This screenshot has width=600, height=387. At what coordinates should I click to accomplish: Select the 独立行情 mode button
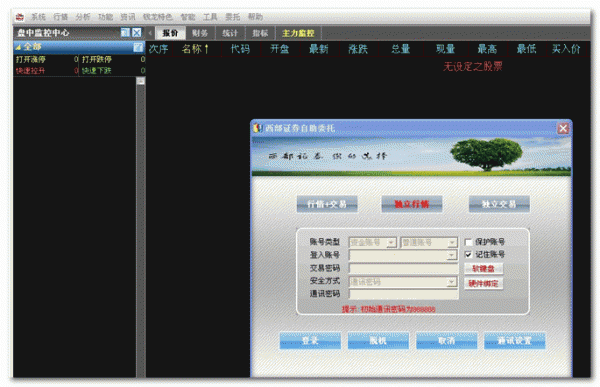pos(412,204)
